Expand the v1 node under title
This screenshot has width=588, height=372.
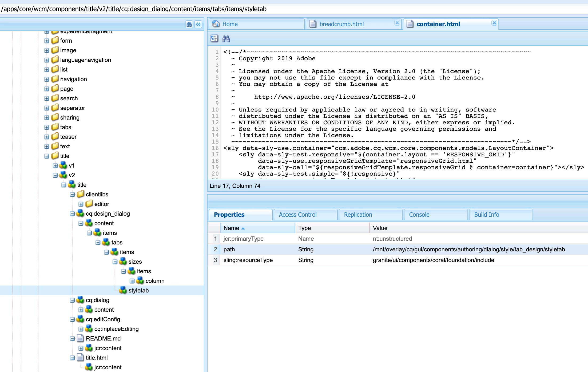[55, 166]
